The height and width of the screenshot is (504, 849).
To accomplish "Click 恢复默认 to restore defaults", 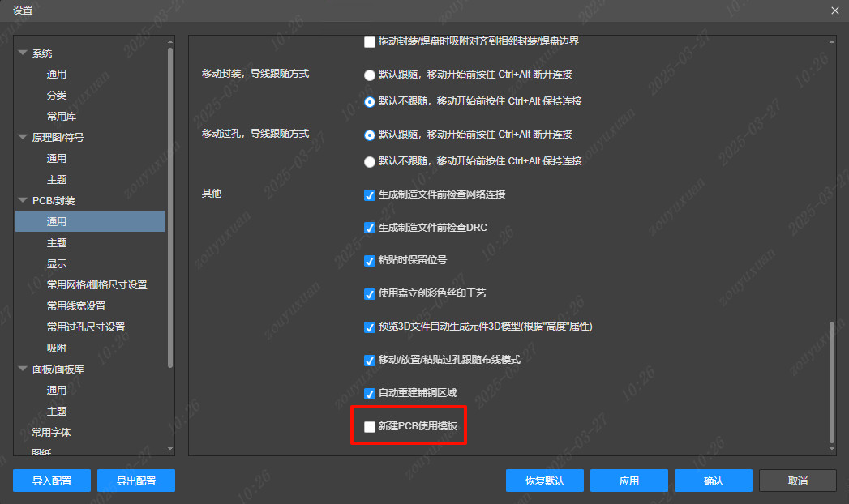I will (x=544, y=481).
